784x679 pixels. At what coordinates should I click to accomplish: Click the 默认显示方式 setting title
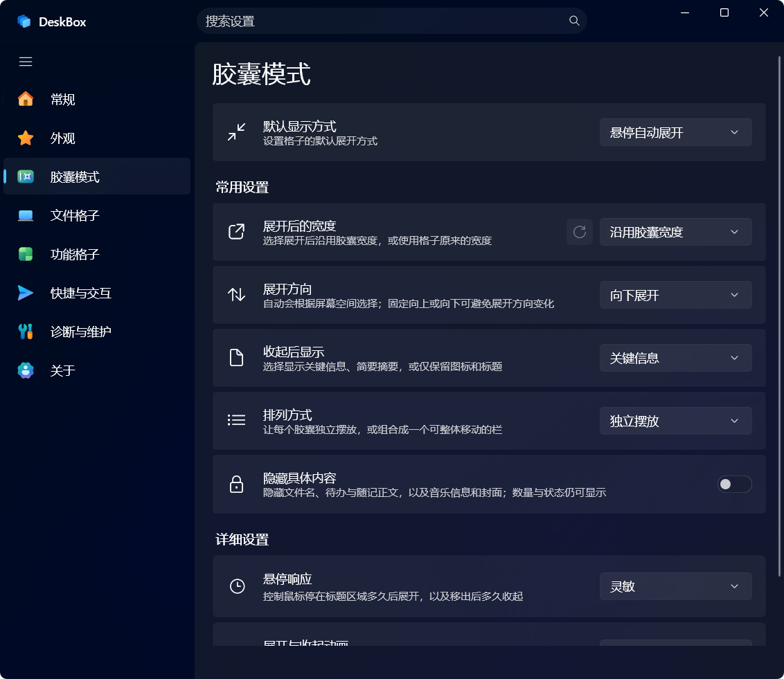tap(299, 126)
